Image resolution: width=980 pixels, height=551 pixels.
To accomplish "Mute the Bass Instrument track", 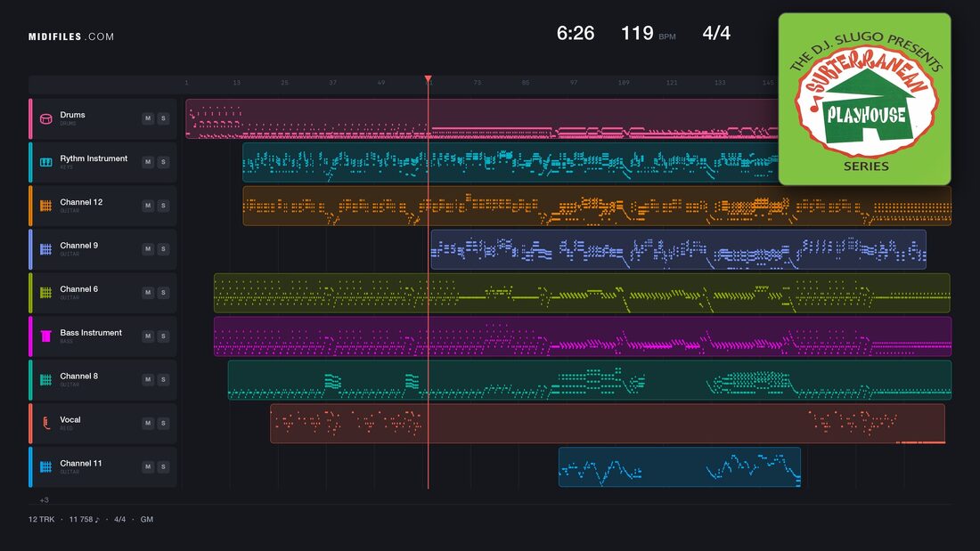I will 148,336.
